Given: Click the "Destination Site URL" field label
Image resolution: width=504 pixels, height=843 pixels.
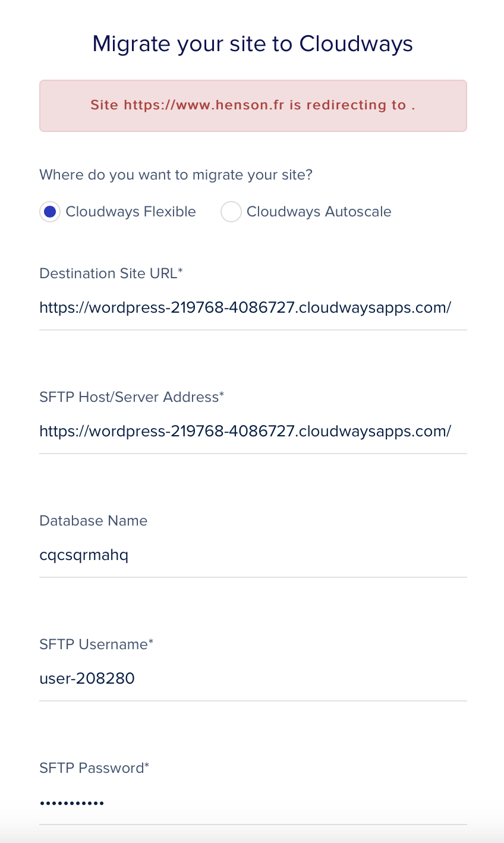Looking at the screenshot, I should 108,273.
